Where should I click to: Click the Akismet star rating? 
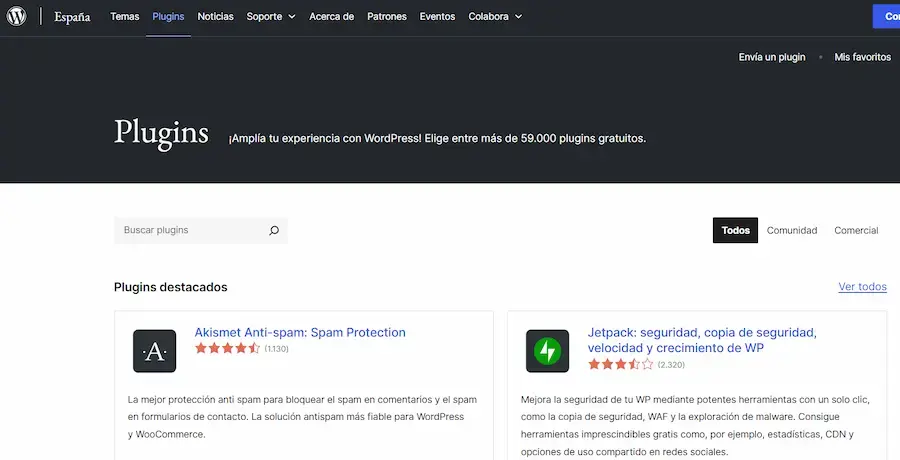227,349
